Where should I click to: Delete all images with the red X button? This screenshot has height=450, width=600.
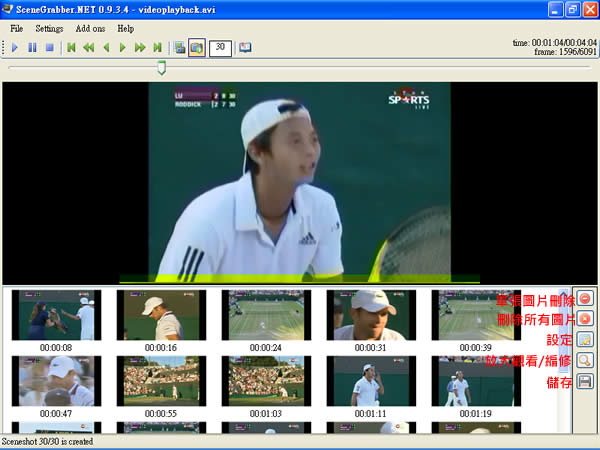585,319
